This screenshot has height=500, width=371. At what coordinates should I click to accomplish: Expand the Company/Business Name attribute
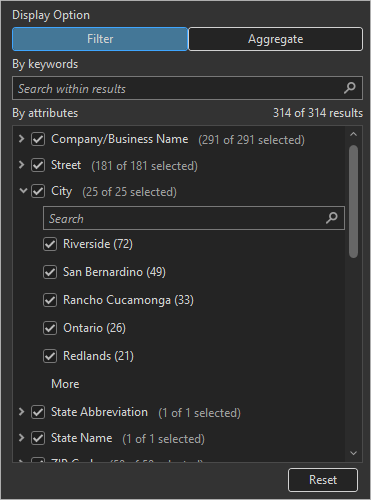tap(22, 139)
